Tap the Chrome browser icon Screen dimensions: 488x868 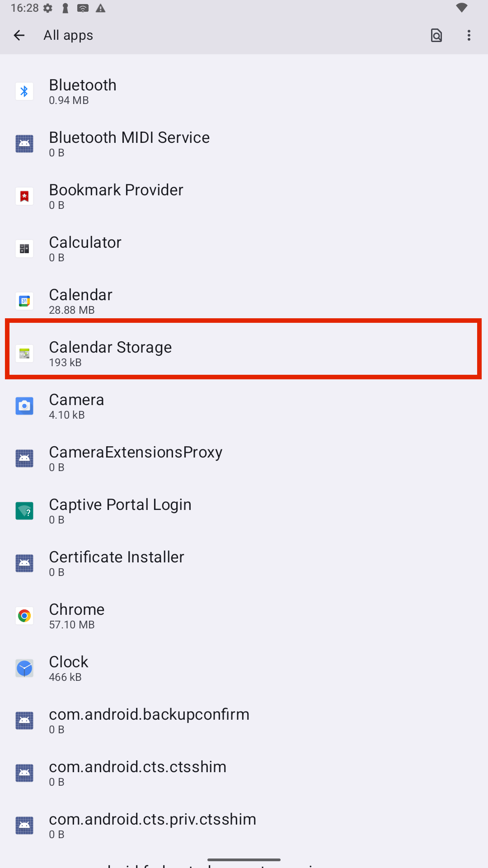tap(24, 616)
